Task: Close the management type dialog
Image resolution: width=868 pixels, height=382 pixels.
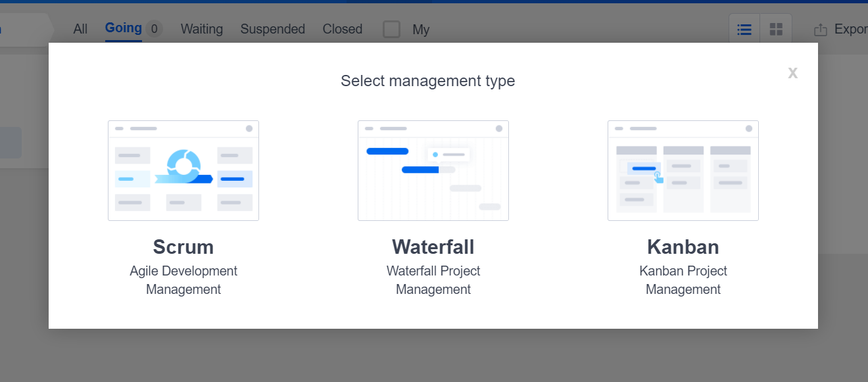Action: tap(792, 72)
